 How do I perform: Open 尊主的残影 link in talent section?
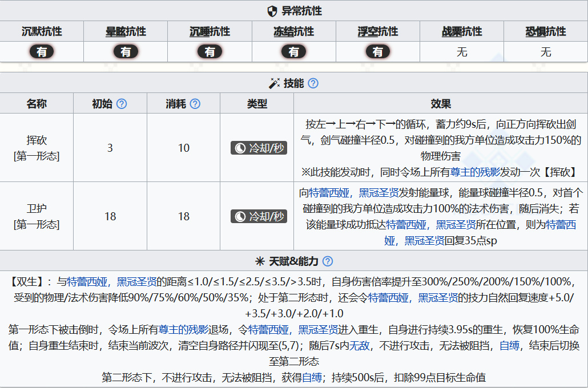[183, 330]
